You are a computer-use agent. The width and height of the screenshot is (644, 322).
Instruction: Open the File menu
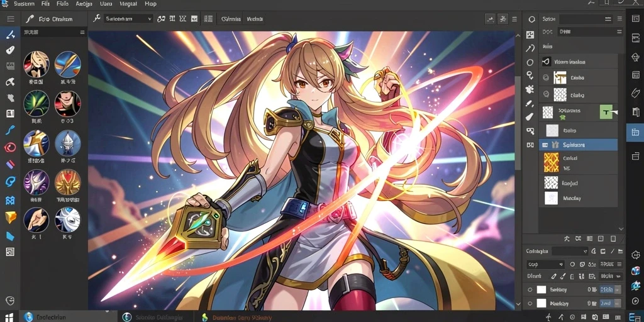tap(45, 4)
